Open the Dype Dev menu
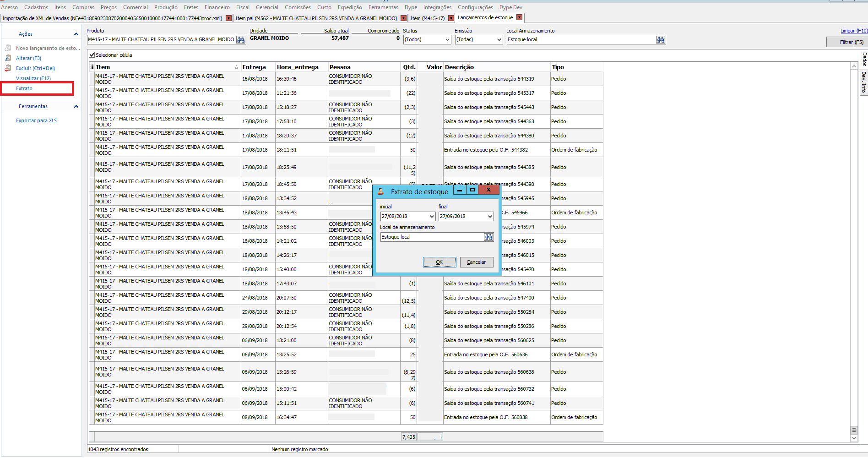 510,7
